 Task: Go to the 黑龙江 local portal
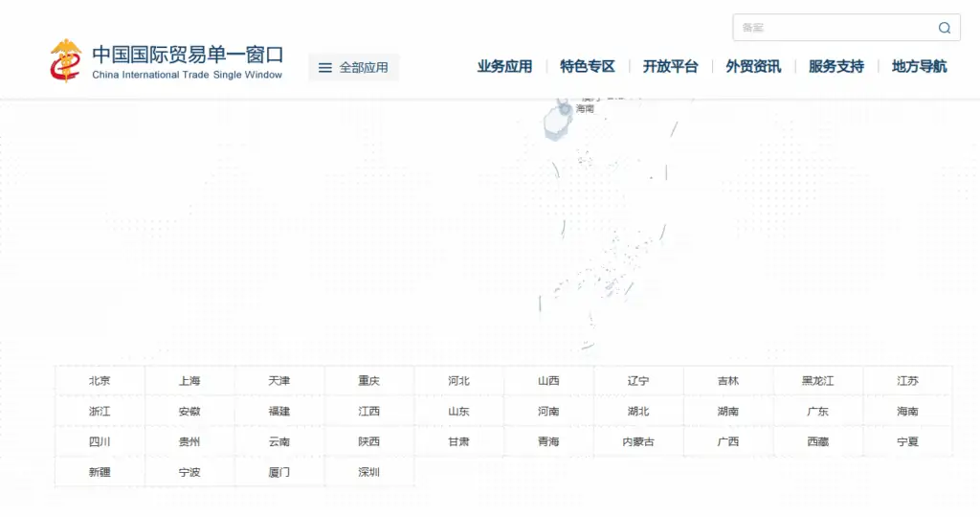tap(817, 381)
